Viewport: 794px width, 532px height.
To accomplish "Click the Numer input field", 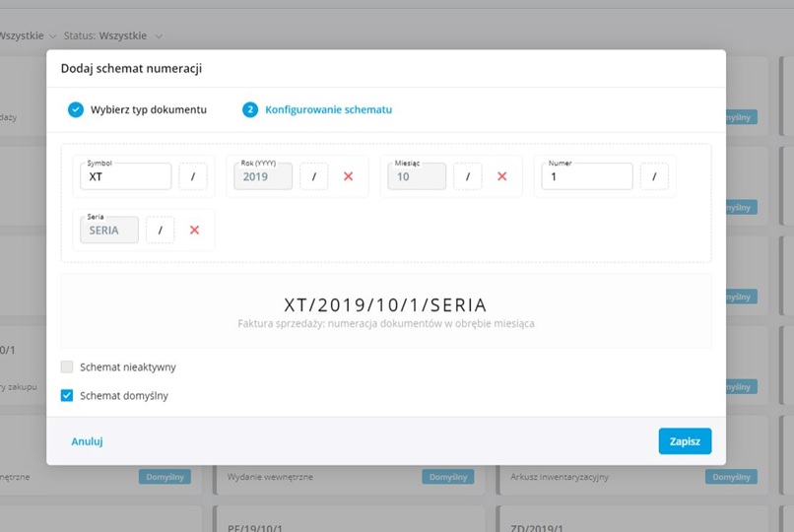I will pyautogui.click(x=586, y=176).
